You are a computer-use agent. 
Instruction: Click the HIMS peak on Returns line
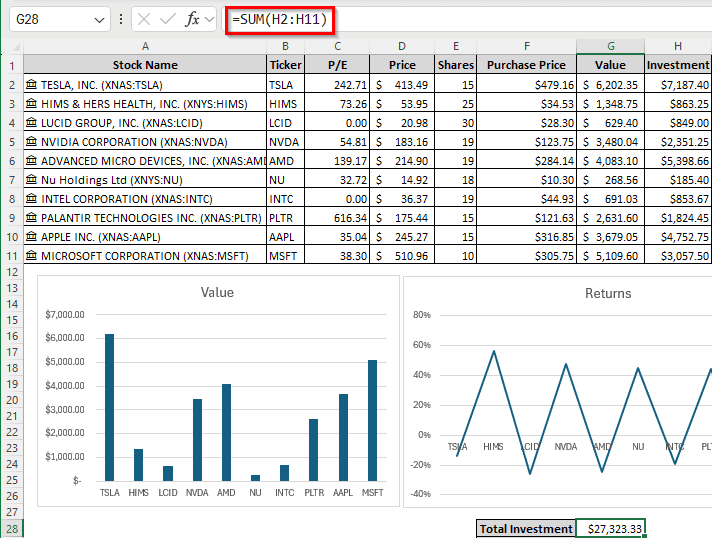[494, 351]
